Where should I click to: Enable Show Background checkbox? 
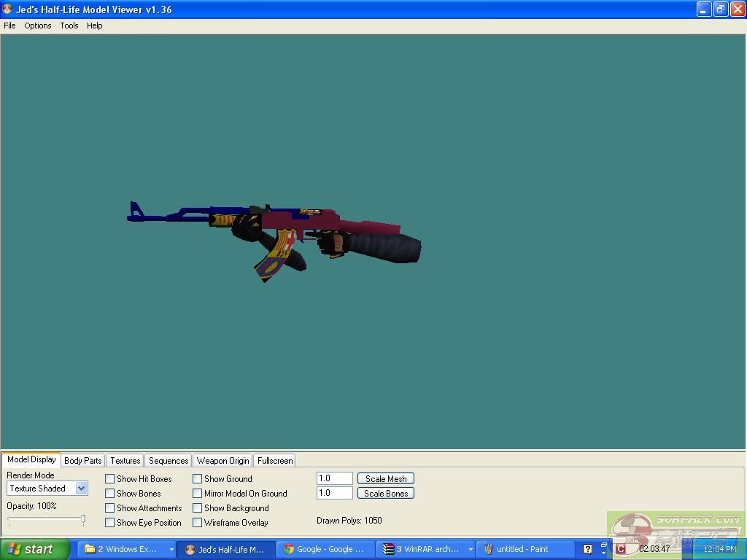[197, 508]
